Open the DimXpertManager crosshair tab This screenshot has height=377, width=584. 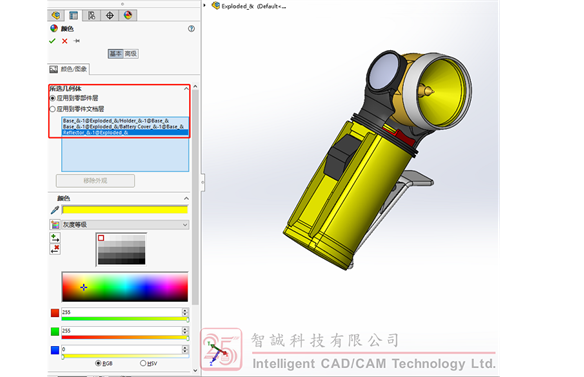point(110,15)
